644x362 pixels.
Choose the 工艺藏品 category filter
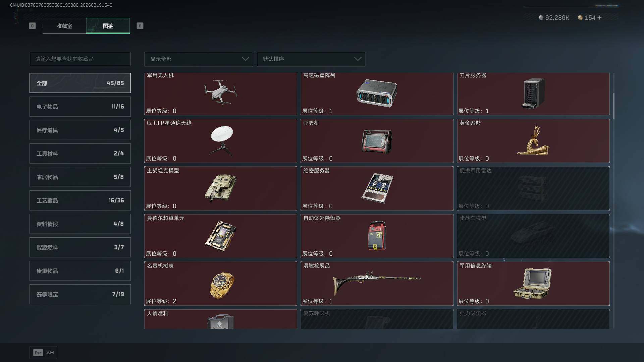[x=80, y=200]
